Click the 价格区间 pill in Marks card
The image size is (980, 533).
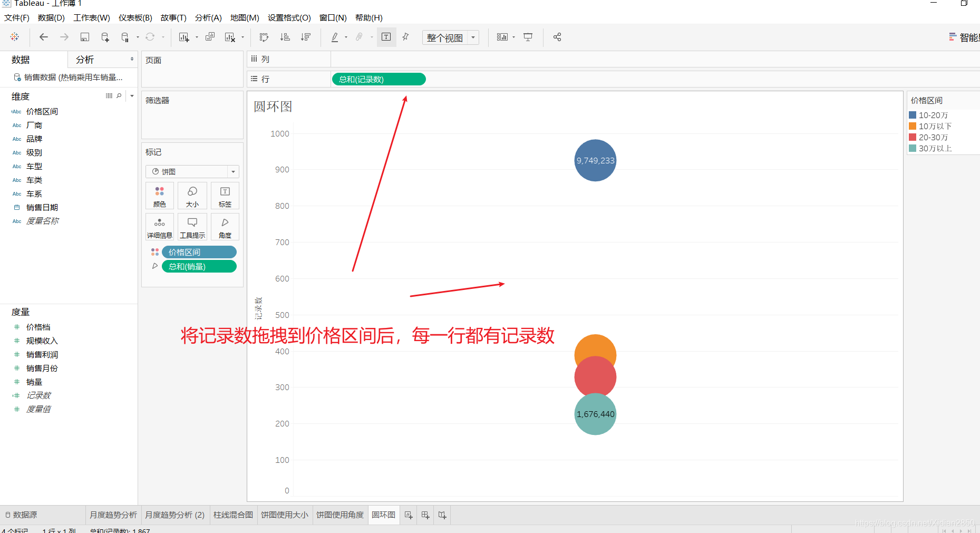(199, 252)
